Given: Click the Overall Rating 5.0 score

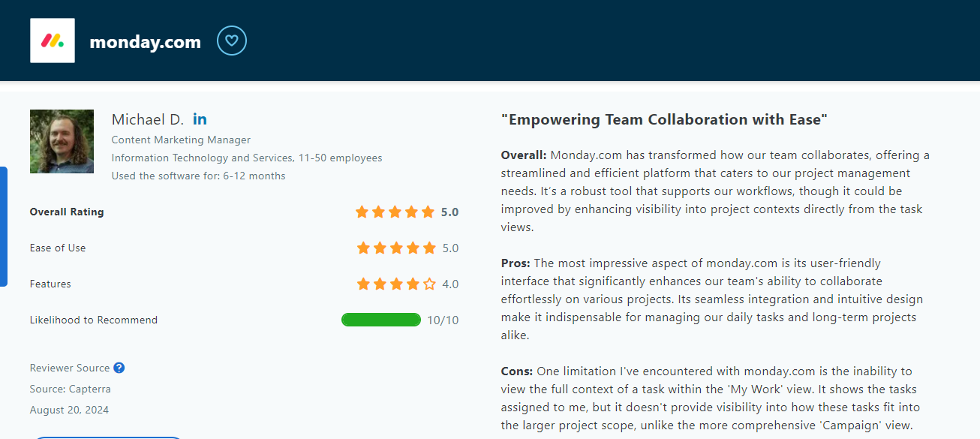Looking at the screenshot, I should coord(449,212).
